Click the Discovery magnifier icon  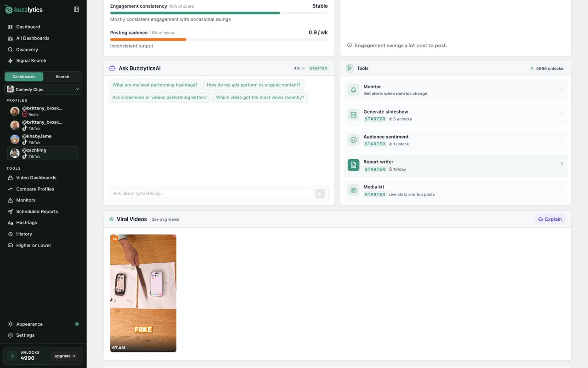pos(11,49)
